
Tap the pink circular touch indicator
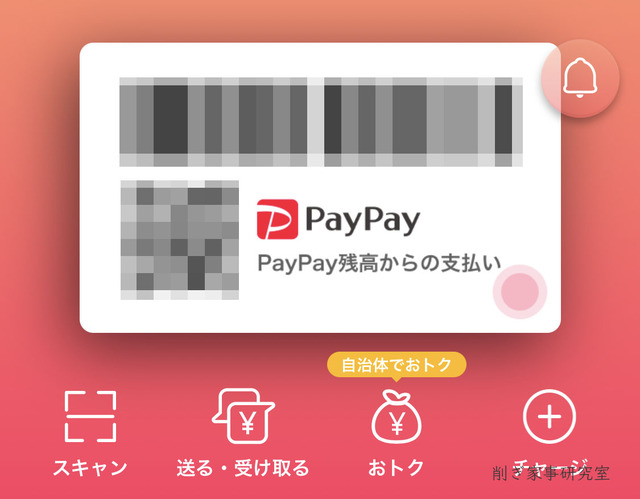point(520,291)
